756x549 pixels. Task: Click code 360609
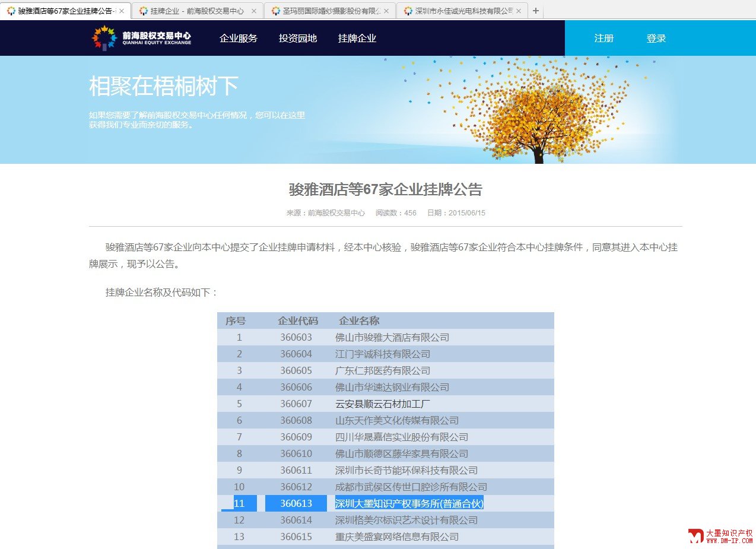point(296,437)
